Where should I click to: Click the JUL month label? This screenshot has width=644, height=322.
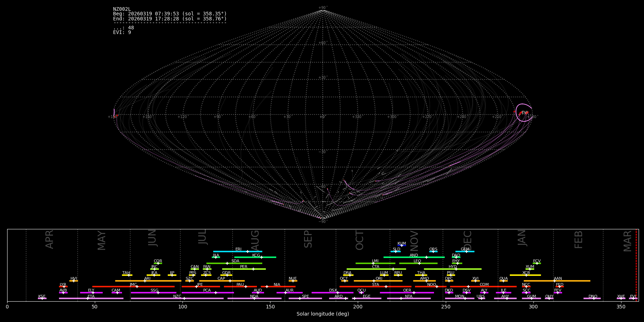click(x=203, y=237)
